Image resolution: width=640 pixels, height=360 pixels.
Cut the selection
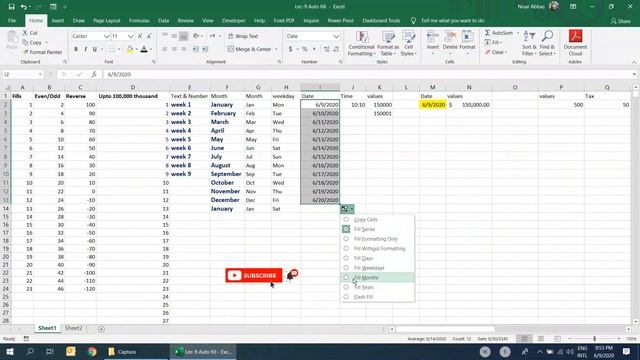[30, 33]
